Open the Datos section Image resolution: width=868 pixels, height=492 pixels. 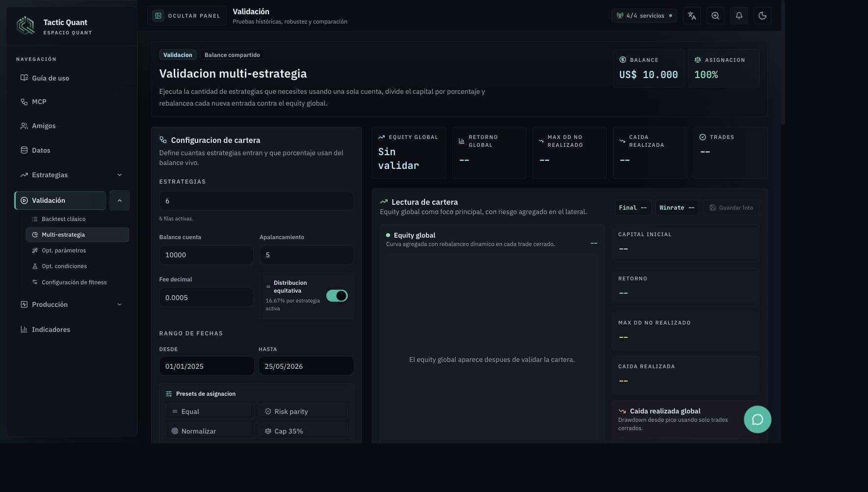[72, 150]
